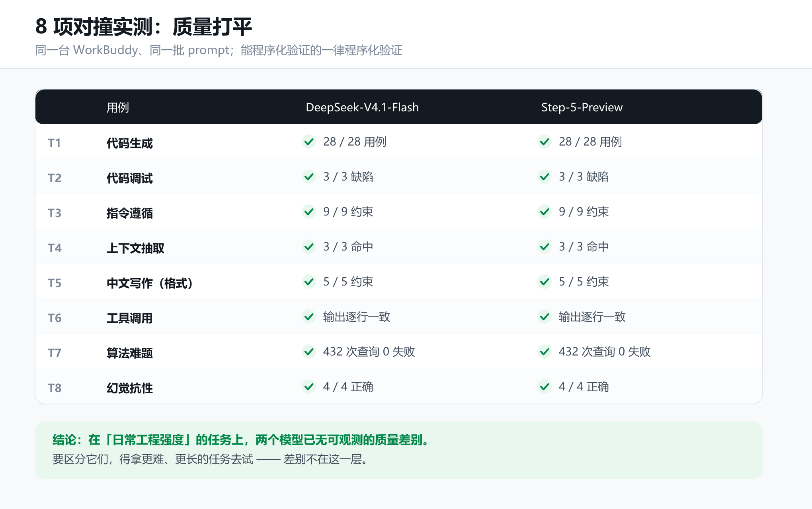Click the green checkmark for T1 DeepSeek-V4.1-Flash

click(309, 142)
